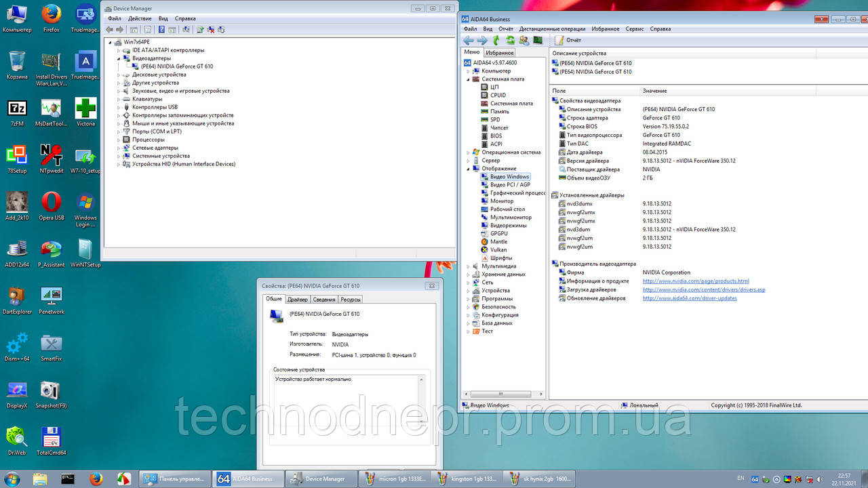Click the Поле column header

tap(559, 91)
